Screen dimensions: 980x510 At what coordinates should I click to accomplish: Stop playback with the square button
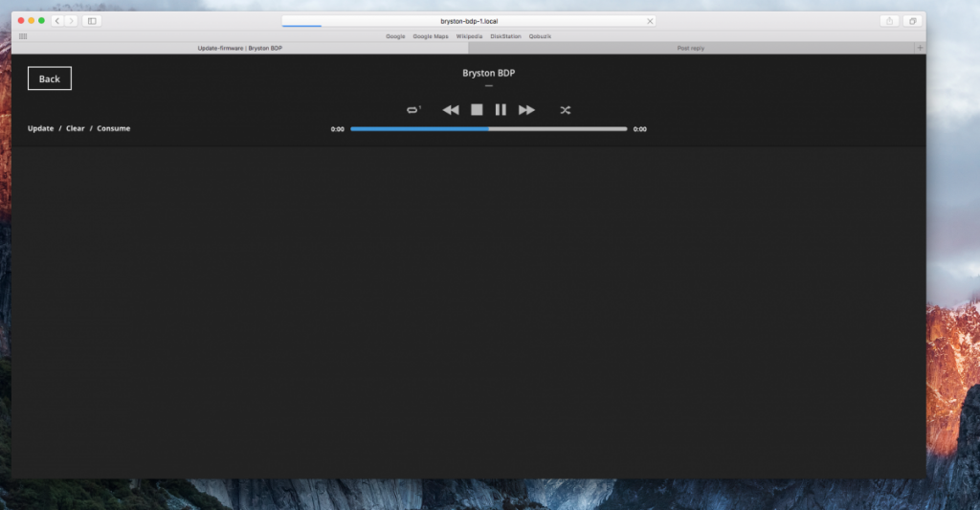click(x=477, y=110)
